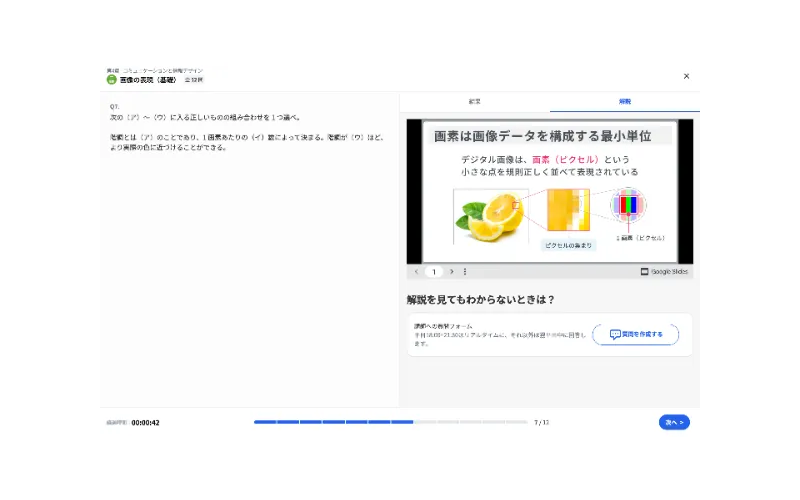Click the Google Slides logo
800x500 pixels.
coord(664,271)
